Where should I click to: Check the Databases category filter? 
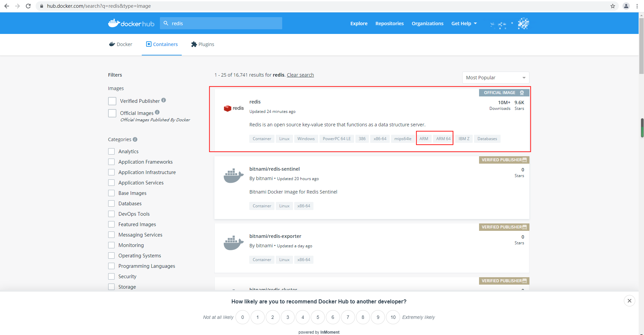pyautogui.click(x=112, y=203)
